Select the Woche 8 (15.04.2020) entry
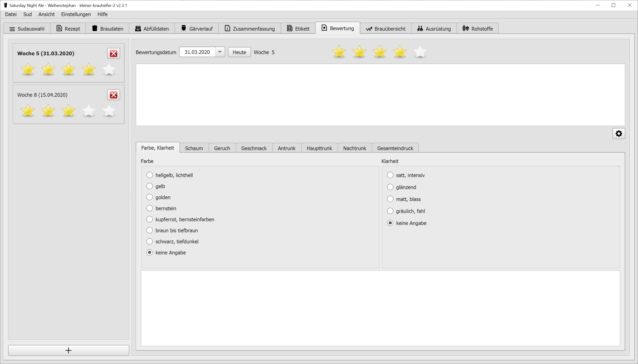The height and width of the screenshot is (364, 638). click(42, 95)
